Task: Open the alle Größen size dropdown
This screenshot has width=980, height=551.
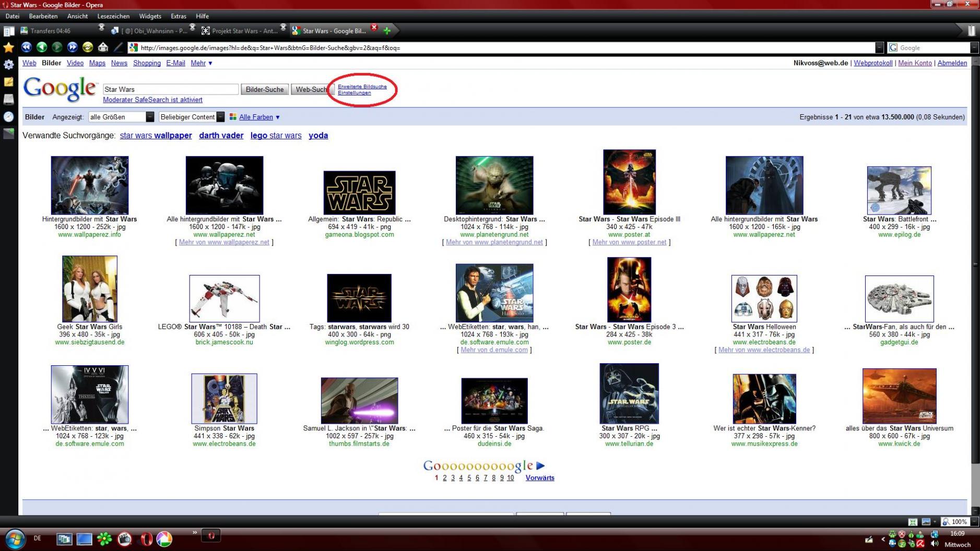Action: (x=121, y=117)
